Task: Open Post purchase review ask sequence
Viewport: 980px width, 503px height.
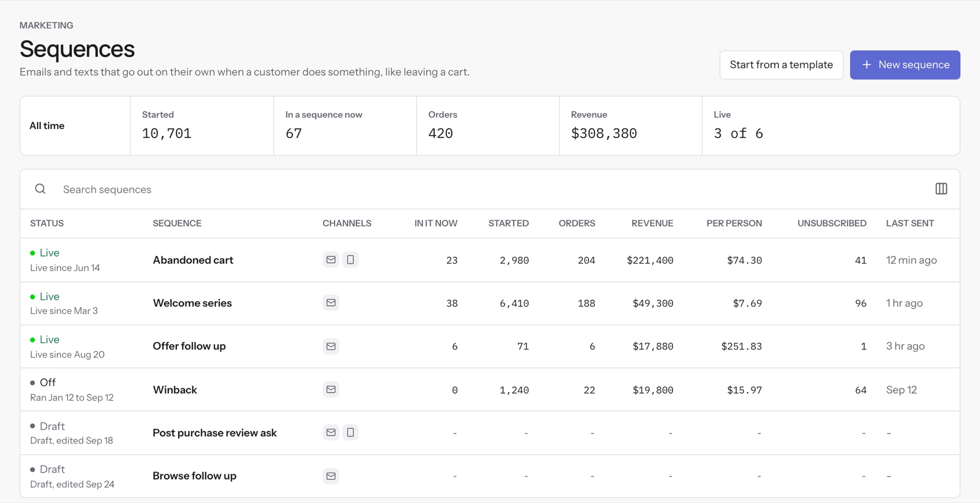Action: tap(215, 433)
